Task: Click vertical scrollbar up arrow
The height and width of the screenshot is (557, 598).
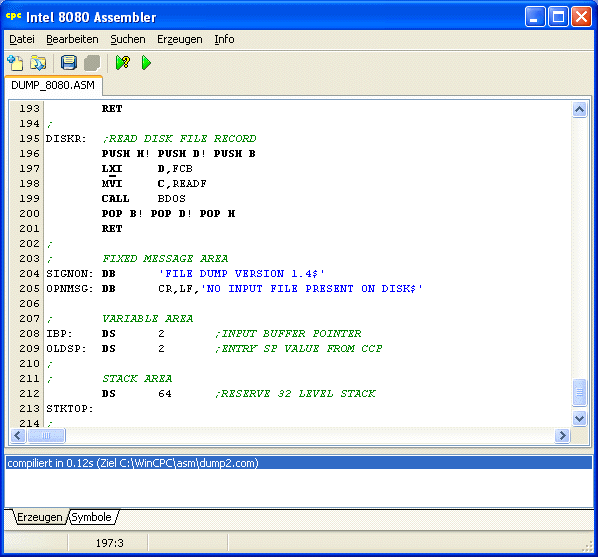Action: (x=579, y=110)
